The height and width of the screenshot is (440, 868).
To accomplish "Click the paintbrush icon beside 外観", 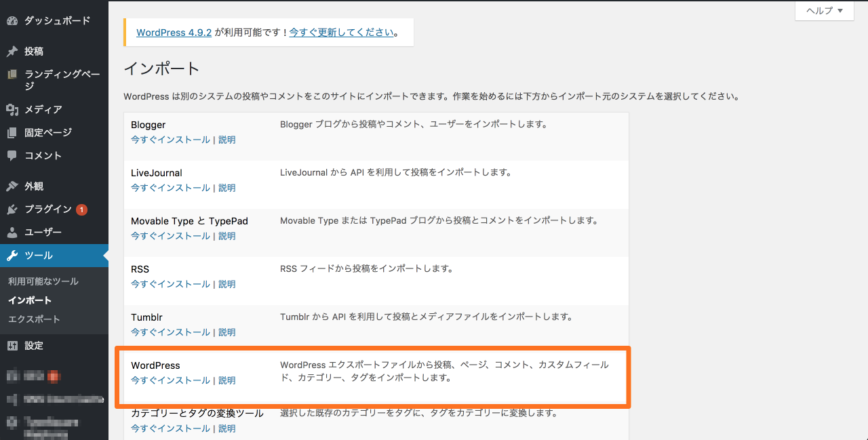I will point(12,186).
